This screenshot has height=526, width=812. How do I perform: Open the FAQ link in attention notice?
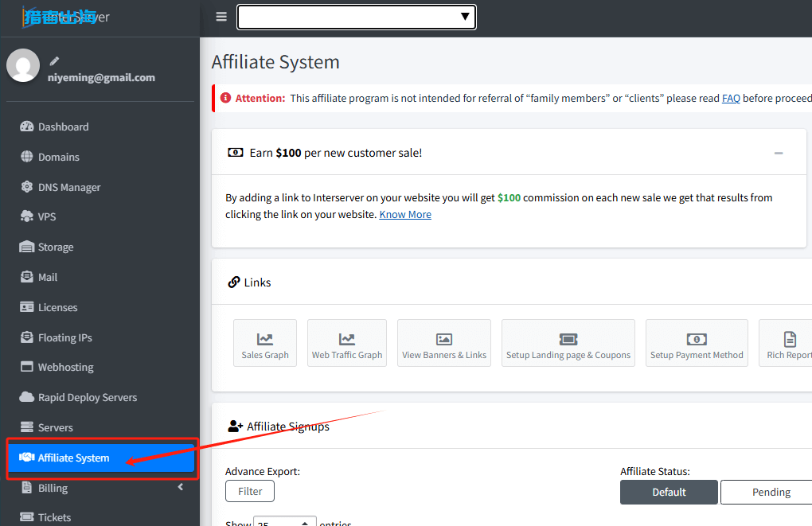click(x=731, y=99)
